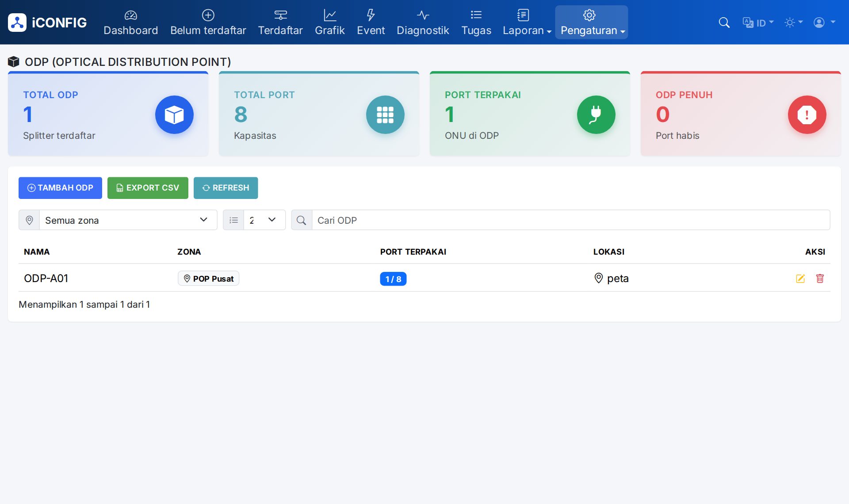
Task: Go to Dashboard
Action: point(130,23)
